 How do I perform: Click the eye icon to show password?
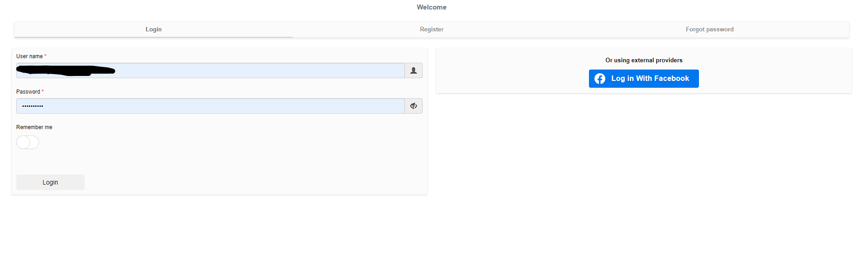point(414,106)
